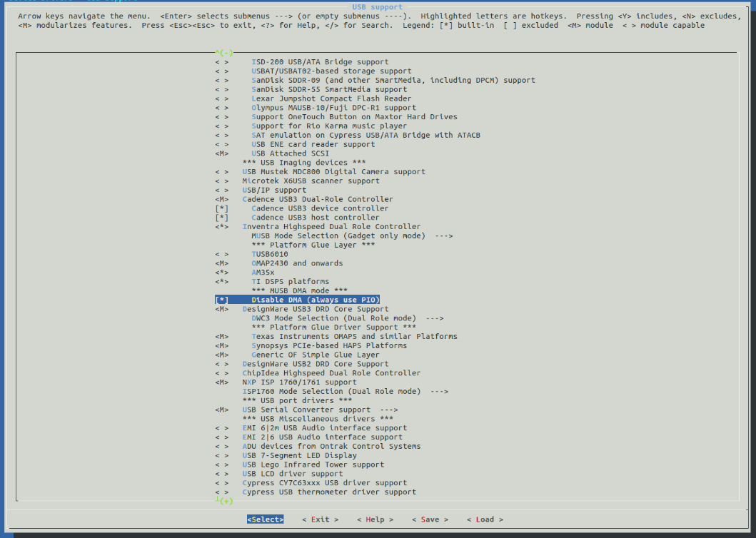Click the Save button
Viewport: 756px width, 538px height.
click(430, 519)
